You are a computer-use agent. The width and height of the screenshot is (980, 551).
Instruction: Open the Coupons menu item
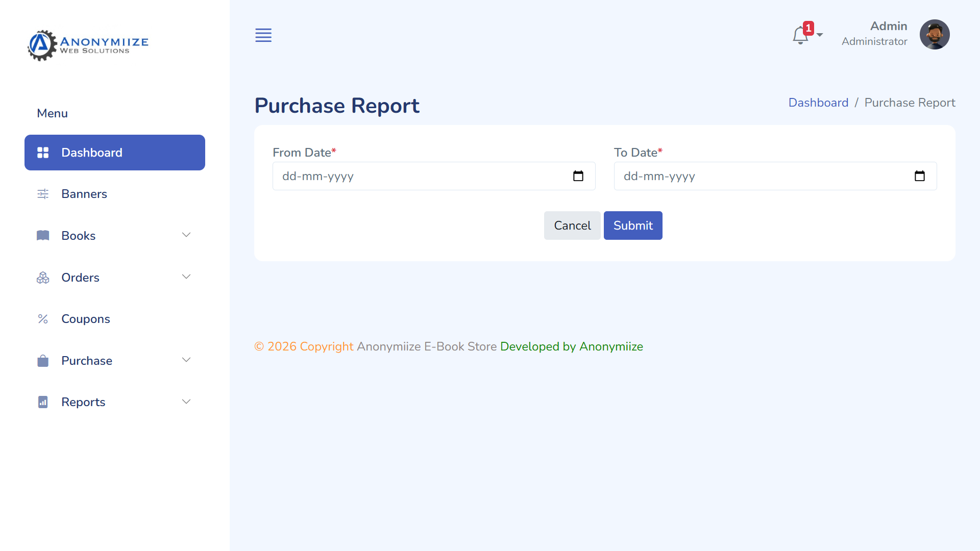click(x=115, y=319)
